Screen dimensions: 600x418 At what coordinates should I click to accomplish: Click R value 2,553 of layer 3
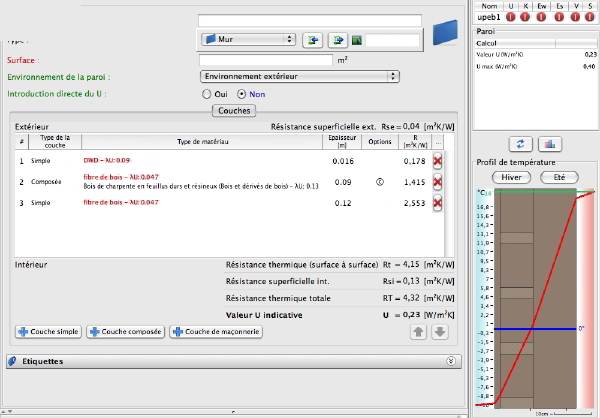(x=414, y=203)
